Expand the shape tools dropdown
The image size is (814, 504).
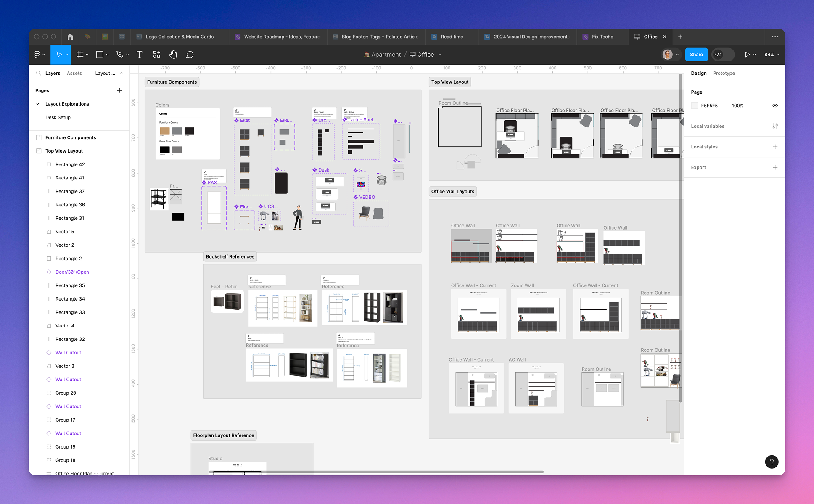(106, 54)
